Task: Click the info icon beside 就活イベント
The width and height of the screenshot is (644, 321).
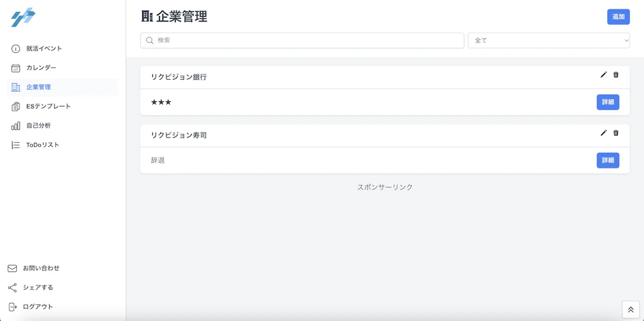Action: 15,49
